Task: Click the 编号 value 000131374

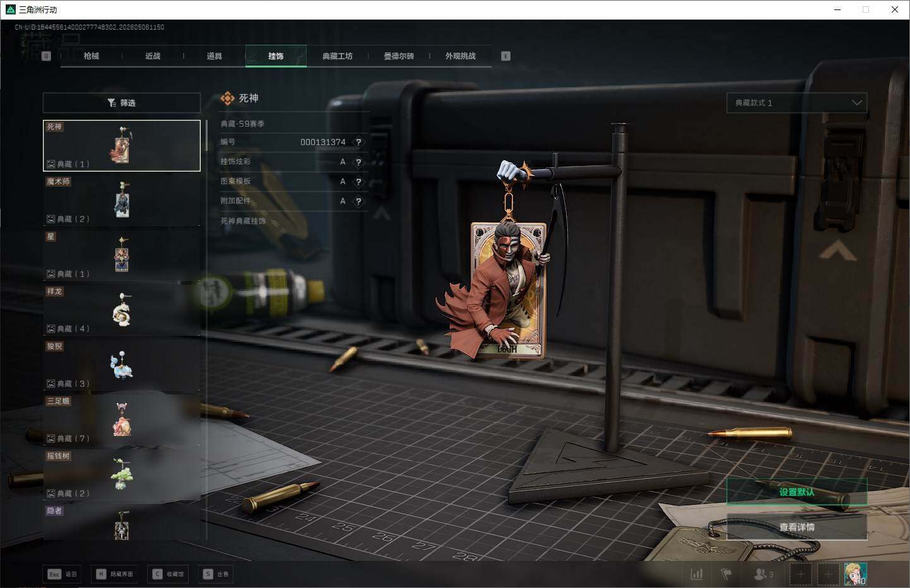Action: click(x=323, y=143)
